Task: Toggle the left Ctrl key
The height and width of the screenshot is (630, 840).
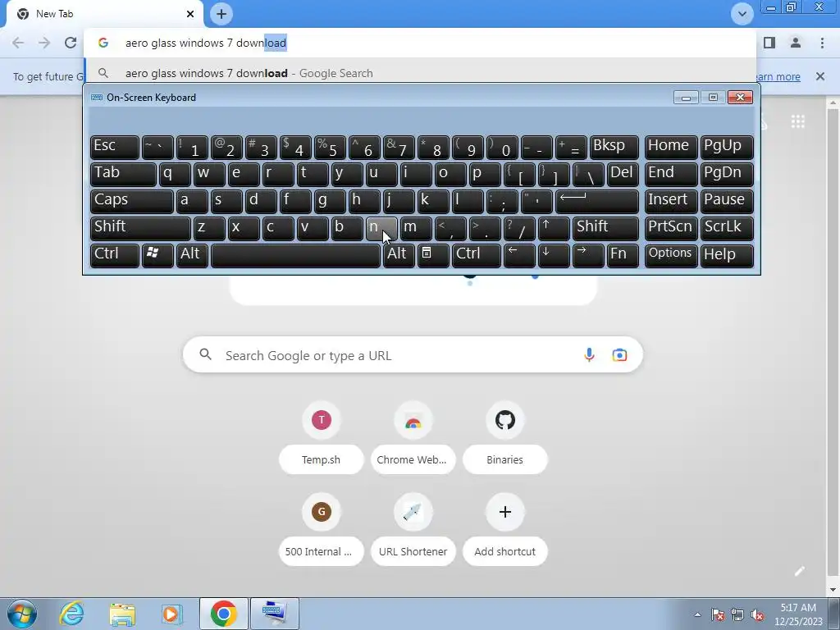Action: pyautogui.click(x=115, y=255)
